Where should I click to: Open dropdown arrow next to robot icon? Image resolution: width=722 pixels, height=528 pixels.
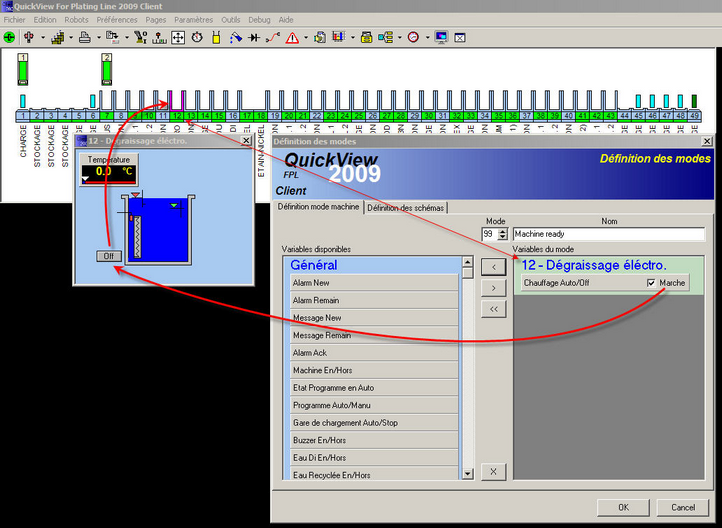point(42,38)
